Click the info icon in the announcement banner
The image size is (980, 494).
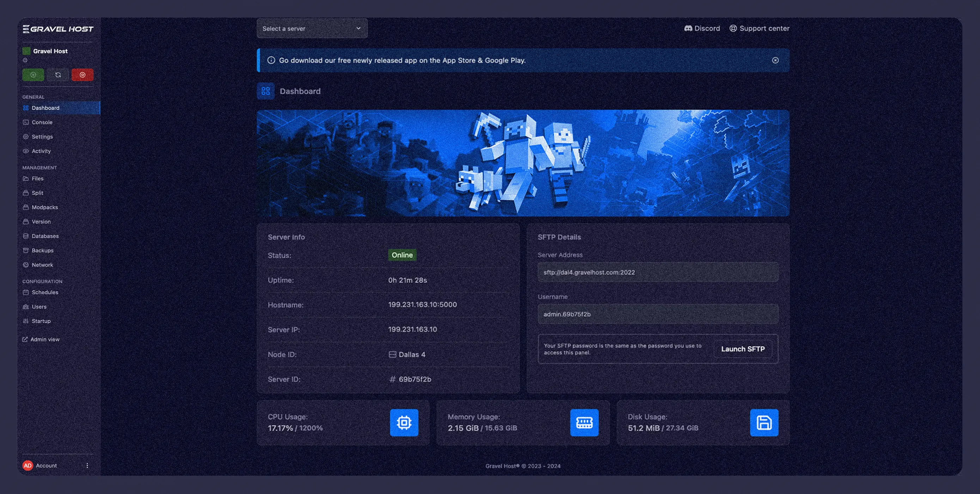[271, 60]
